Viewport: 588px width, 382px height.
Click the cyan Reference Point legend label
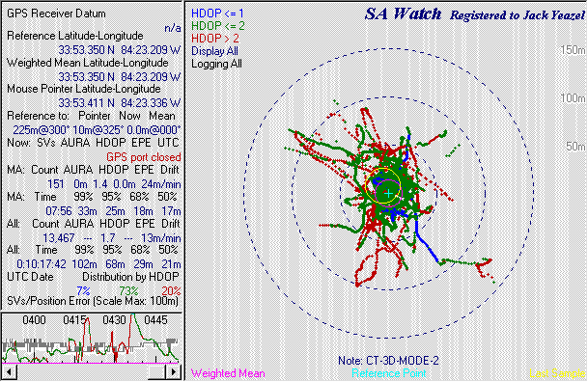(388, 373)
